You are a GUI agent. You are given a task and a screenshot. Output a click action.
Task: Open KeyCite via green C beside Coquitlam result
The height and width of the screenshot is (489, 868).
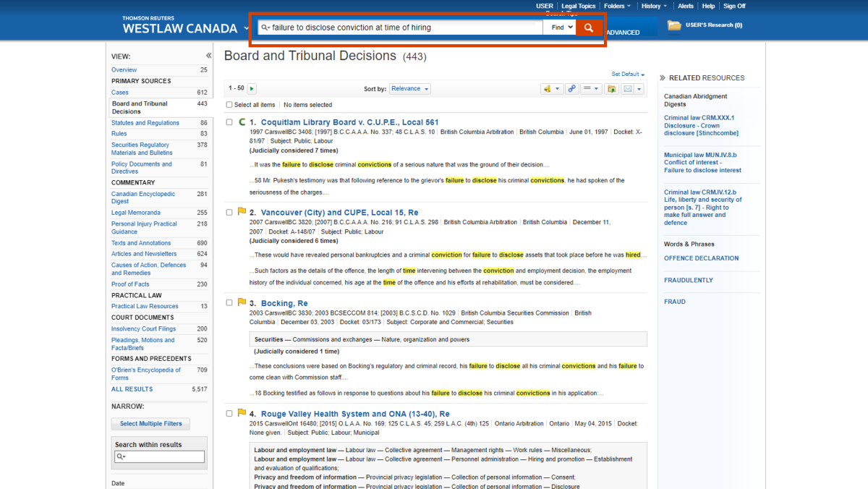pos(241,122)
